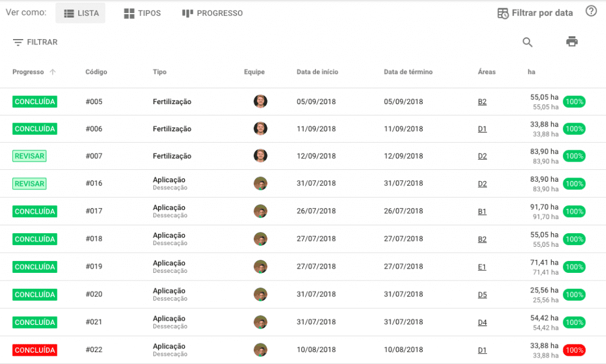The image size is (606, 364).
Task: Click red 100% progress pill, row #022
Action: [574, 350]
